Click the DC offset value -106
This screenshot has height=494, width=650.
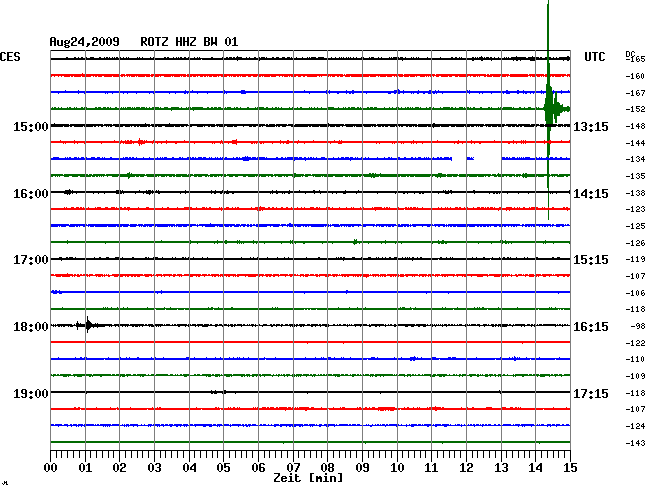tap(635, 293)
